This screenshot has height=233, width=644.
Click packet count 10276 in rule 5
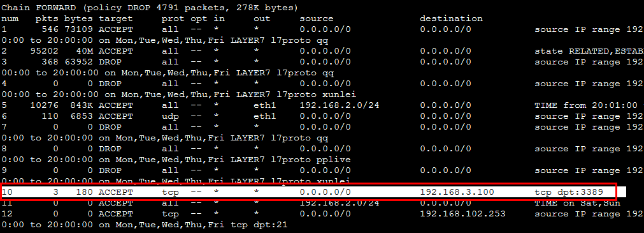coord(45,105)
